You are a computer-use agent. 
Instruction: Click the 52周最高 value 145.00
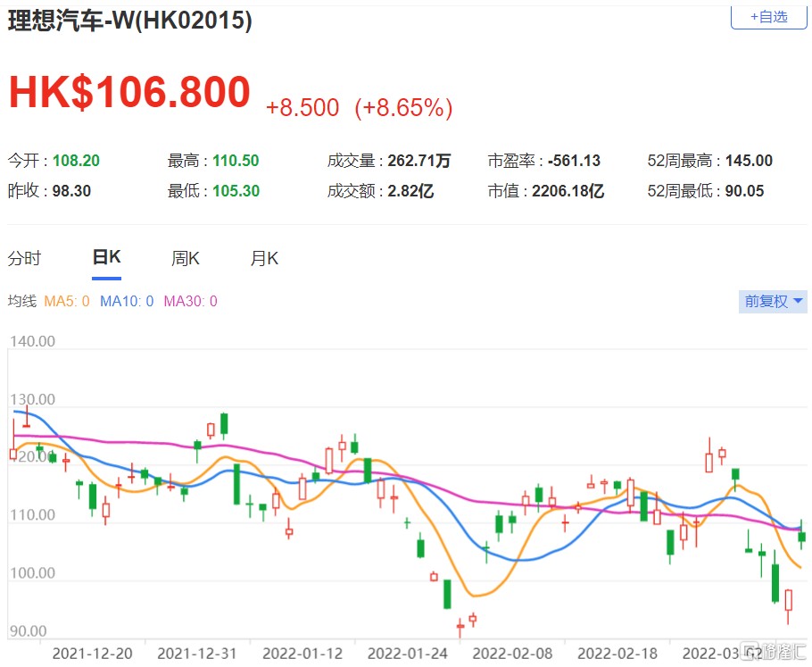click(748, 161)
